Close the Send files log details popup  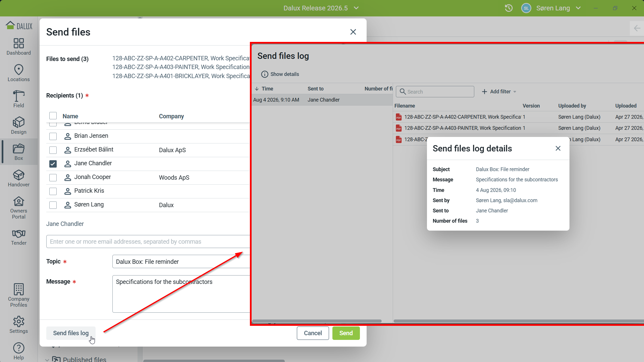tap(558, 148)
